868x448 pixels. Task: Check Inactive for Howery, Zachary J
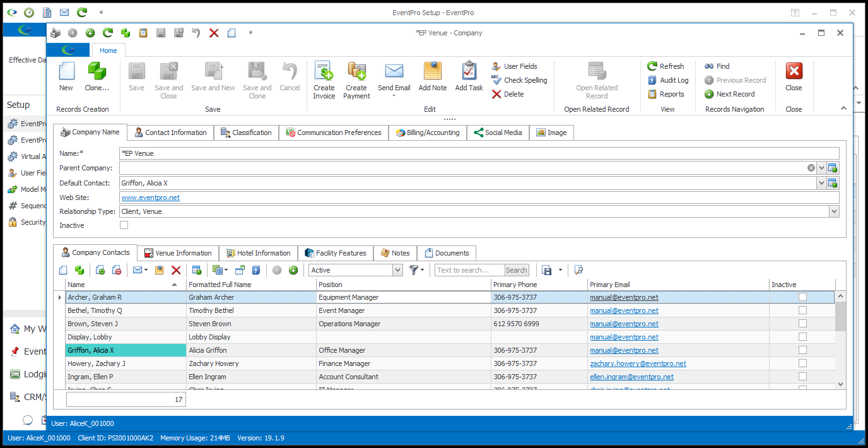pos(802,363)
